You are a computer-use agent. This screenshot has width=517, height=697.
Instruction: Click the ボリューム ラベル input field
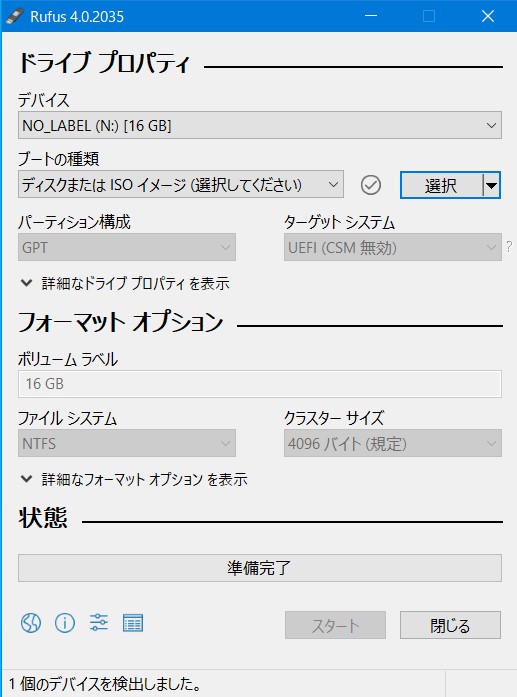pyautogui.click(x=260, y=384)
